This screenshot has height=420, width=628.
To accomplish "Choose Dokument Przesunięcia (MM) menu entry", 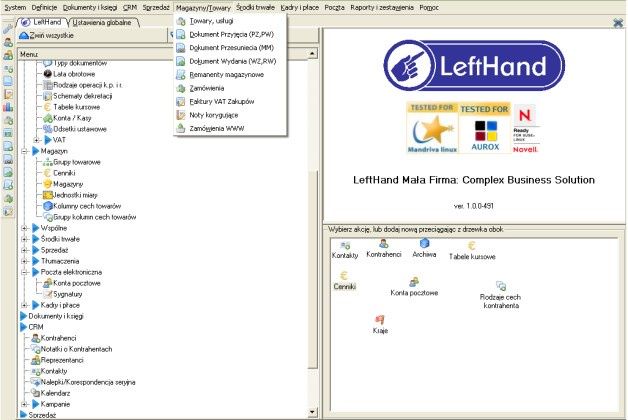I will pyautogui.click(x=231, y=48).
